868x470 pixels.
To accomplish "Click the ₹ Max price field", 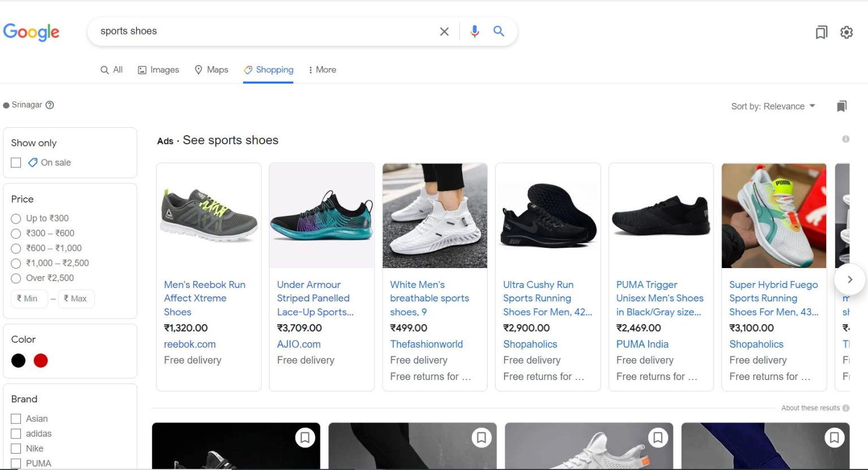I will [x=76, y=299].
